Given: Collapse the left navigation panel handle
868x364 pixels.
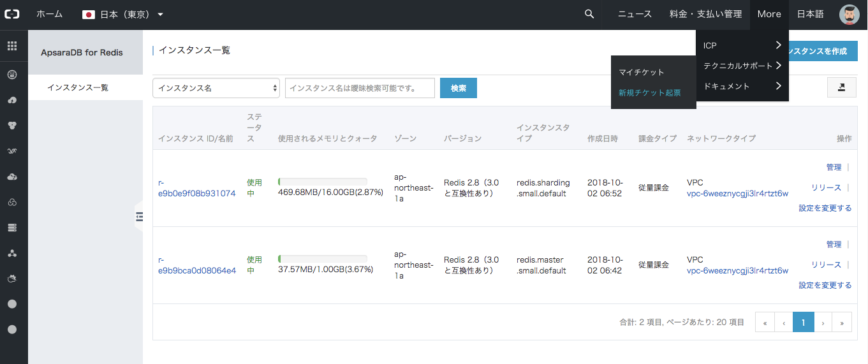Looking at the screenshot, I should click(x=138, y=217).
